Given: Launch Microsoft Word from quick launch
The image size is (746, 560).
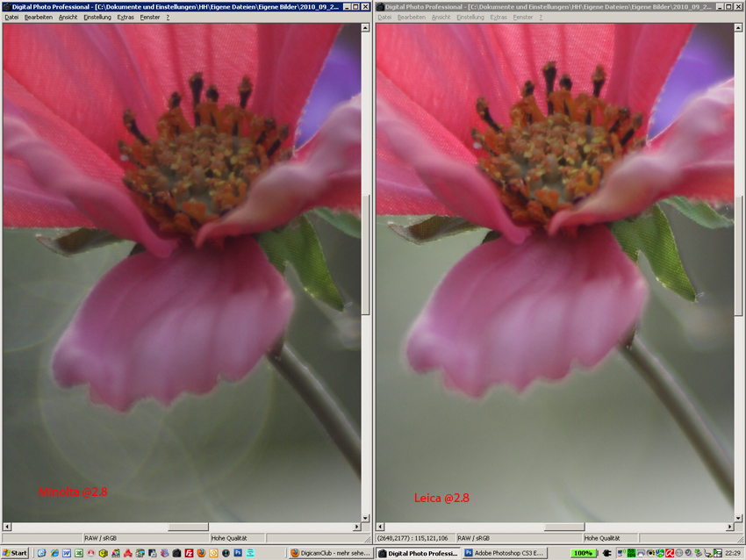Looking at the screenshot, I should (x=67, y=553).
